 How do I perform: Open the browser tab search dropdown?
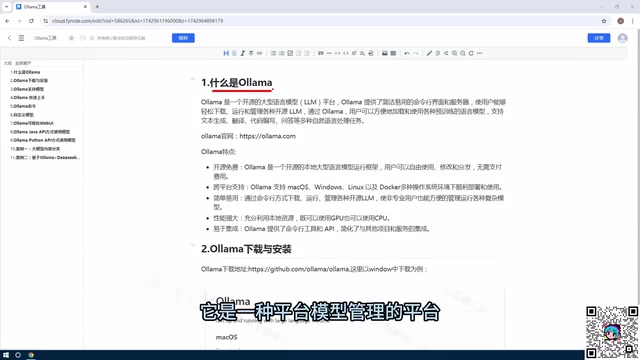[x=6, y=7]
